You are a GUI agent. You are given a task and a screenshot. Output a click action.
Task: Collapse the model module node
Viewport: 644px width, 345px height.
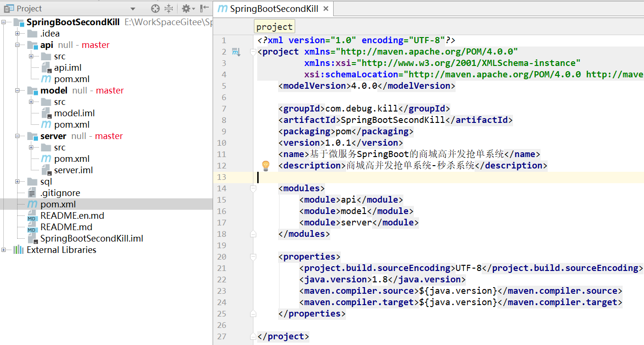(x=17, y=91)
